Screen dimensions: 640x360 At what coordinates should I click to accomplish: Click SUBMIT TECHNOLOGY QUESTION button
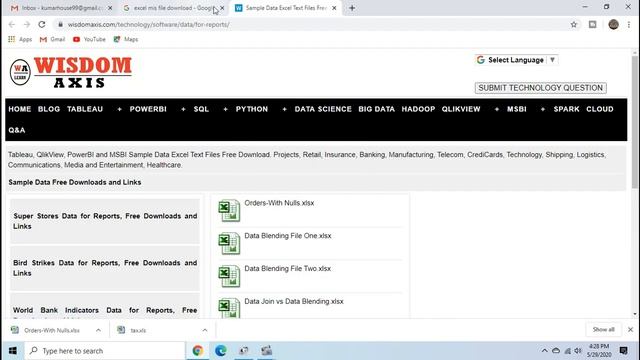tap(540, 88)
